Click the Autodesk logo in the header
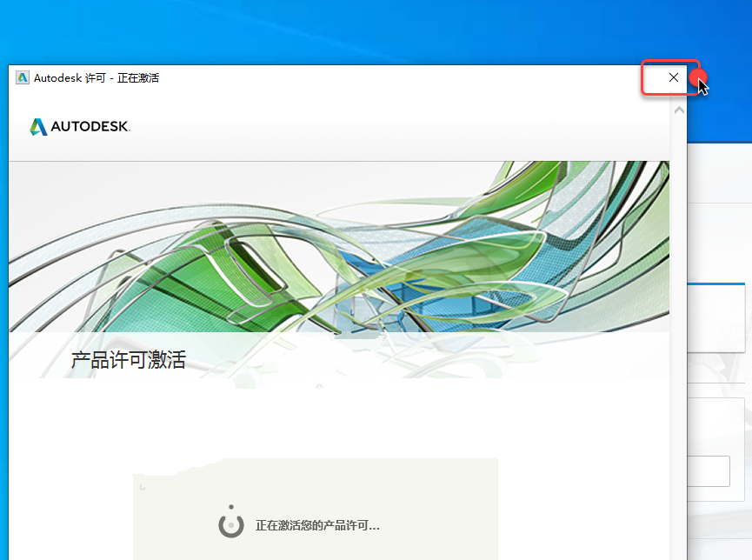The image size is (752, 560). 80,127
